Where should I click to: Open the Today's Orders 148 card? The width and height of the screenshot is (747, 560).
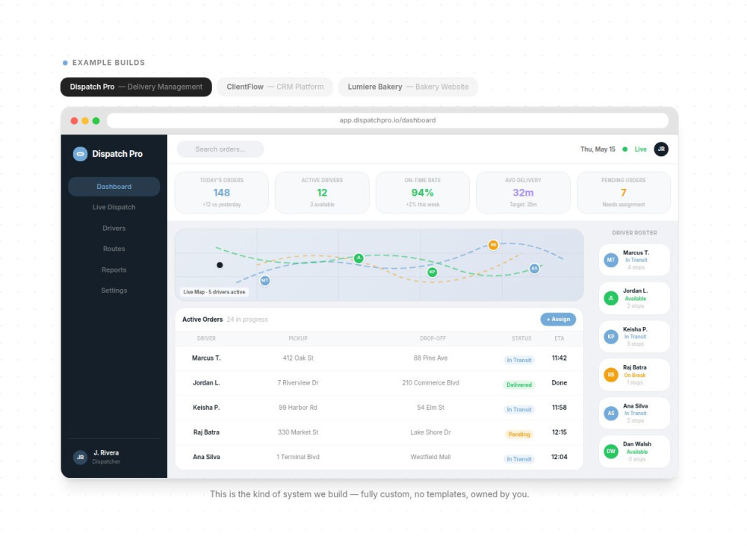[x=222, y=193]
